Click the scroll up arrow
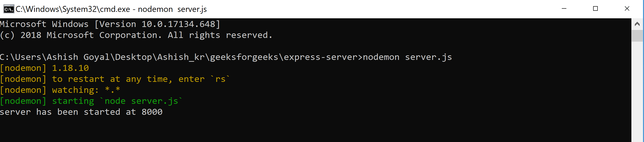 click(637, 24)
